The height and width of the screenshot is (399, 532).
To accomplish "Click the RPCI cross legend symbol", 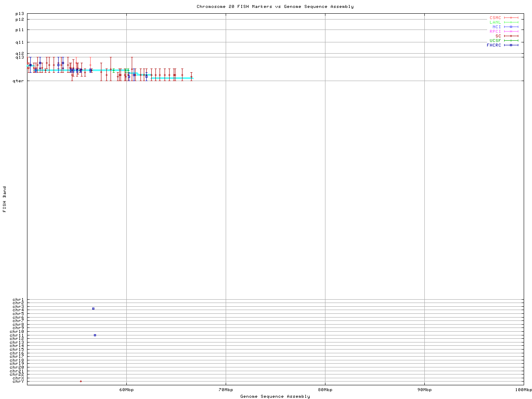I will coord(511,32).
